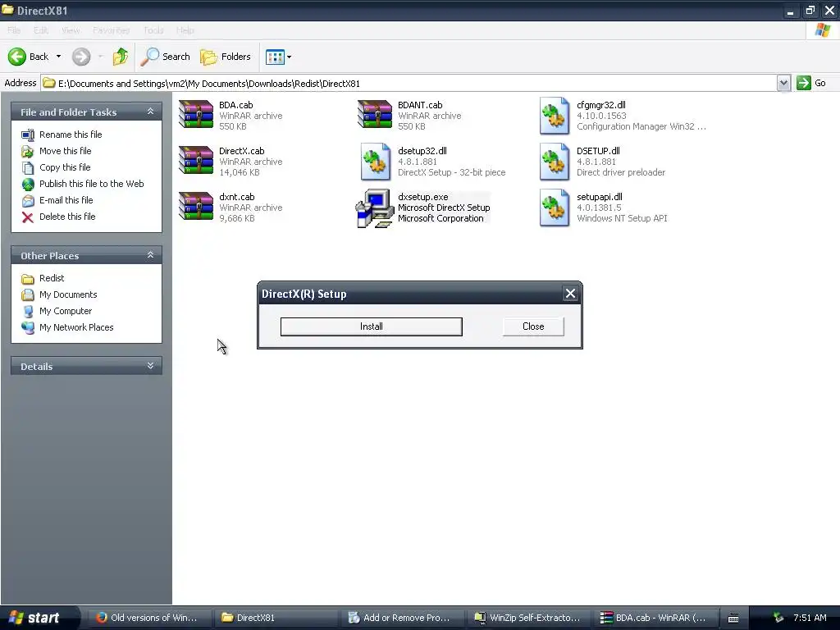Screen dimensions: 840x630
Task: Click the system tray network icon
Action: click(x=778, y=618)
